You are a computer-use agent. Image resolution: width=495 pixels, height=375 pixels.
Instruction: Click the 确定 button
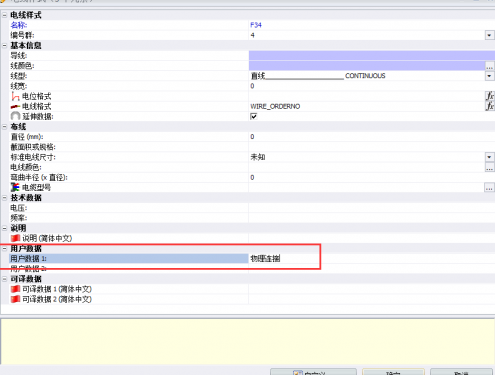(393, 372)
